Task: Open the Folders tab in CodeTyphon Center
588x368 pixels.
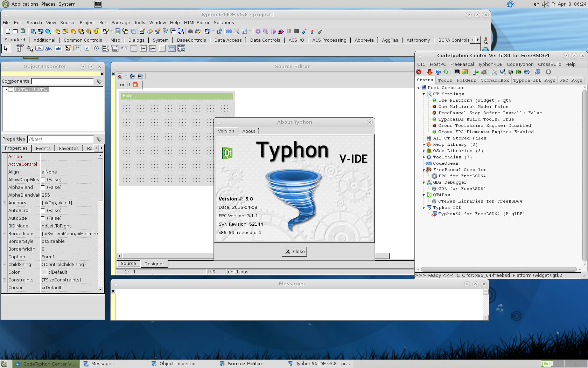Action: [466, 80]
